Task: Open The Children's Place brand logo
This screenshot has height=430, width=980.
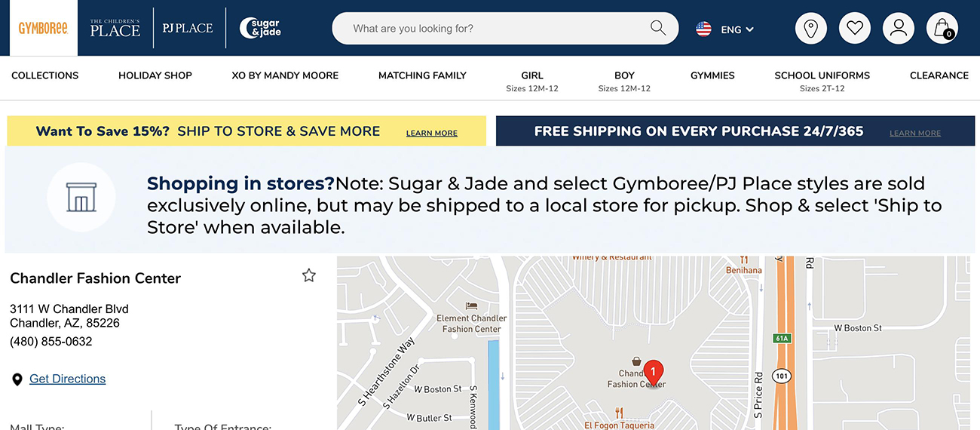Action: 115,29
